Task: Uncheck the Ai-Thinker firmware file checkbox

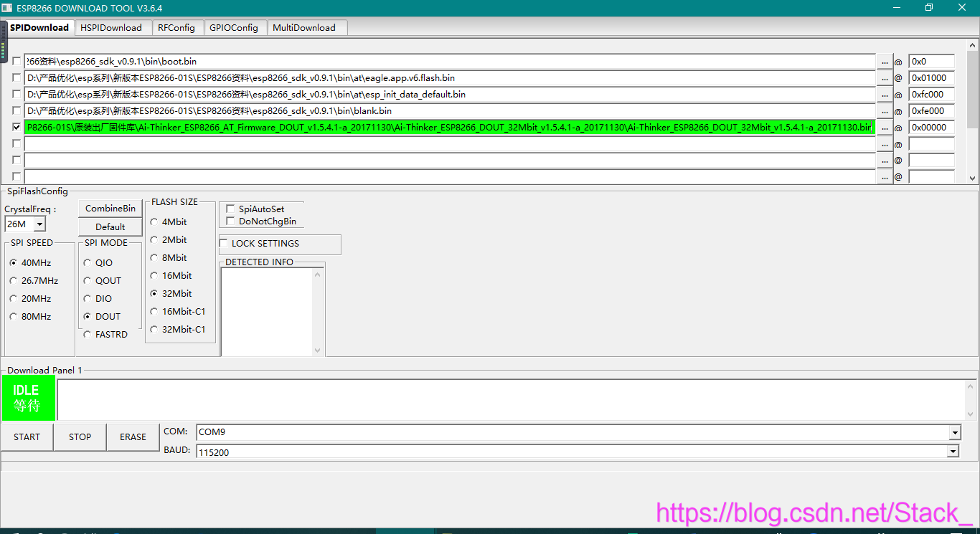Action: pos(17,128)
